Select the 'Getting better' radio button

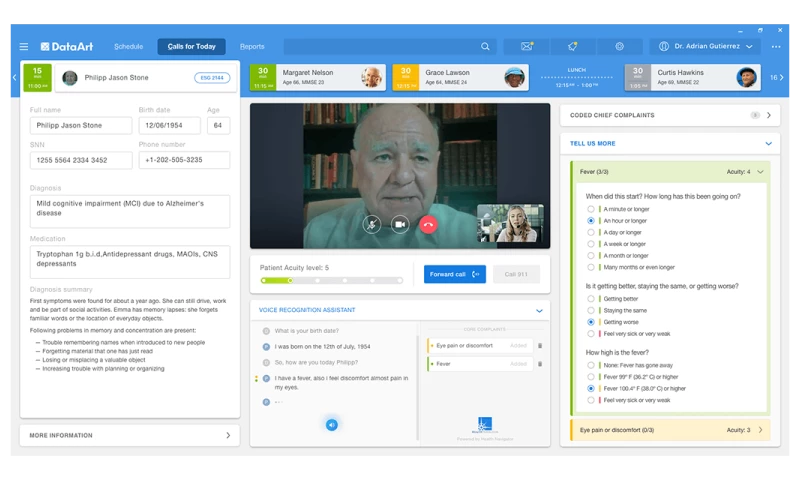click(591, 298)
